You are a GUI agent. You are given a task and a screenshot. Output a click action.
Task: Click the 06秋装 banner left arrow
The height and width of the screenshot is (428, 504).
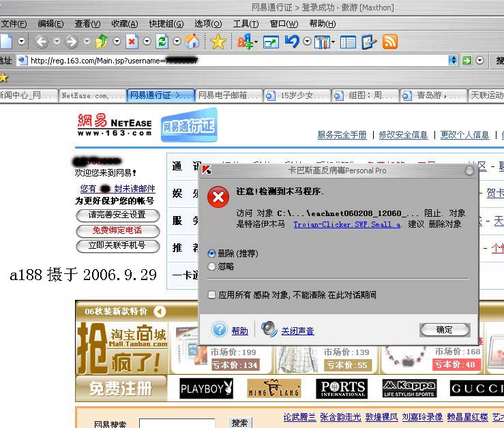(160, 311)
